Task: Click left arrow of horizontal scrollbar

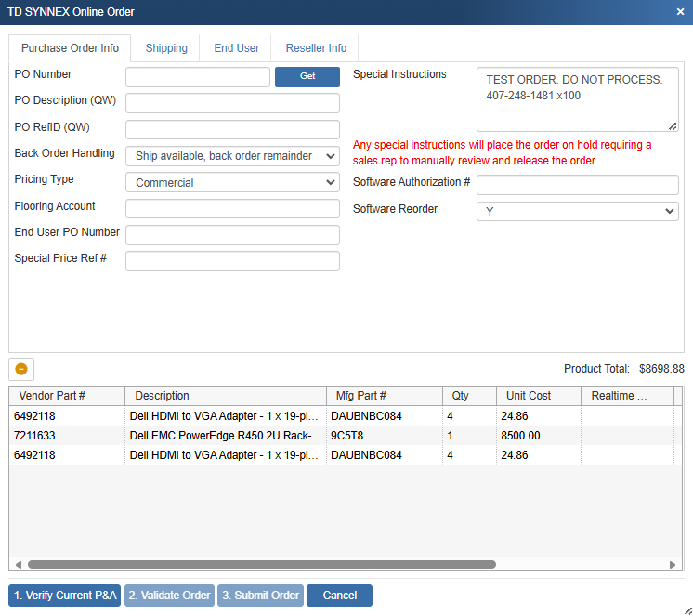Action: 18,564
